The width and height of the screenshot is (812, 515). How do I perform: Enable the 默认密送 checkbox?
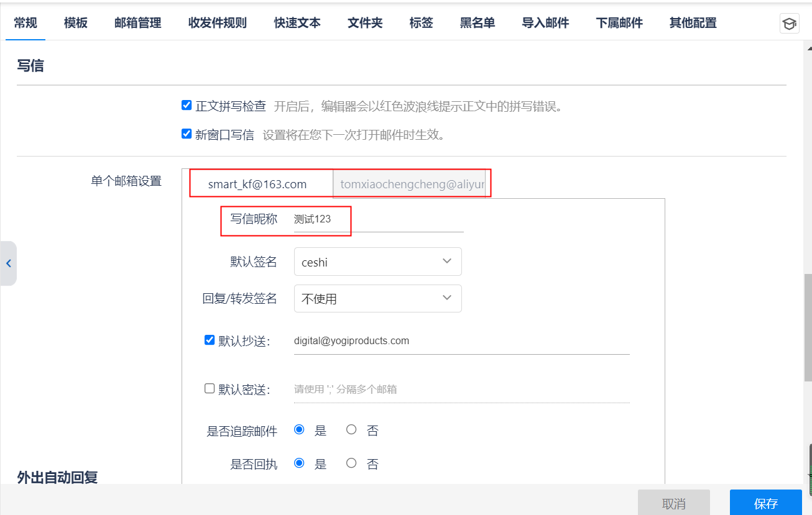[x=210, y=388]
